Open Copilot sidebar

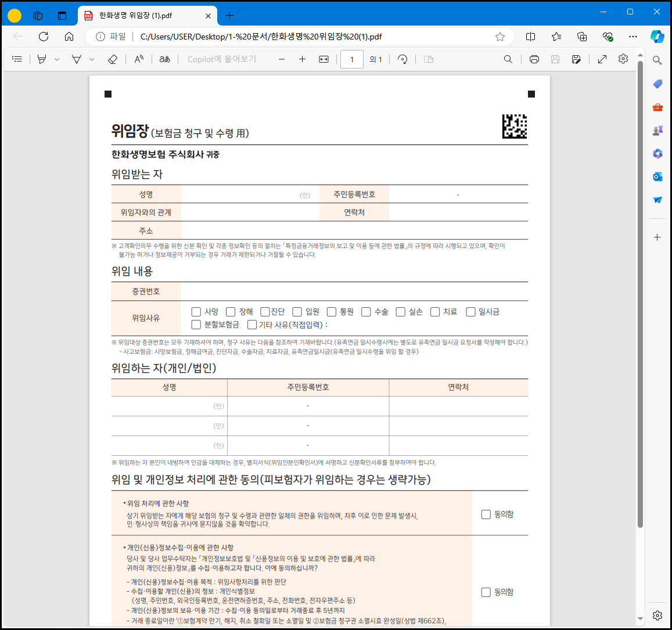coord(657,37)
